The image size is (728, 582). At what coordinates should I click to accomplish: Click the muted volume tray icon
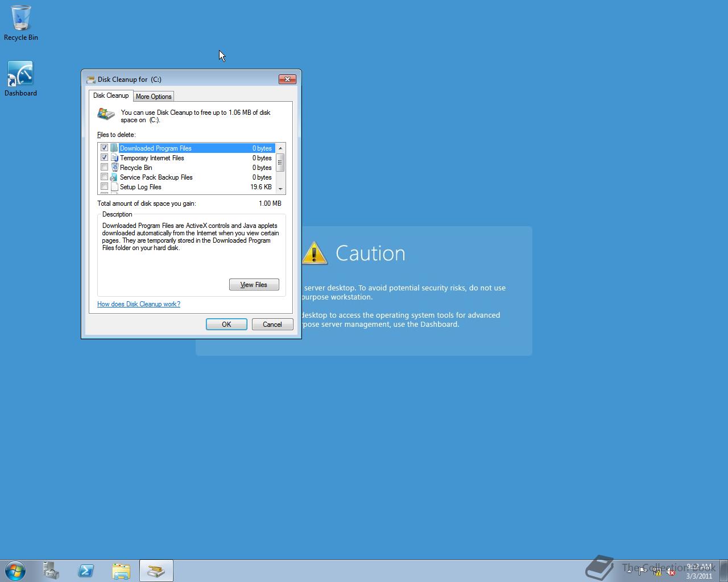[671, 572]
